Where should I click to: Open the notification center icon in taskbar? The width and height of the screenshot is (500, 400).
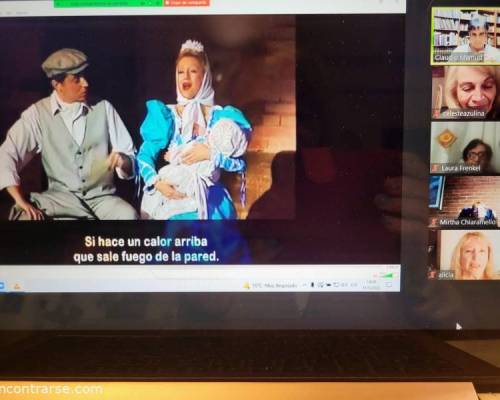[389, 285]
